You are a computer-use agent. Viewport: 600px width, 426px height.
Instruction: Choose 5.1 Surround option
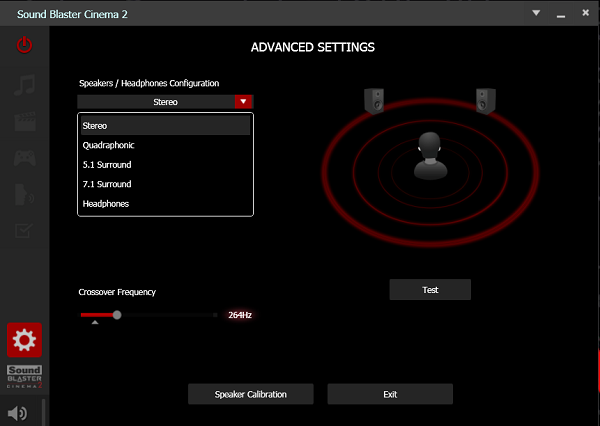(x=165, y=165)
